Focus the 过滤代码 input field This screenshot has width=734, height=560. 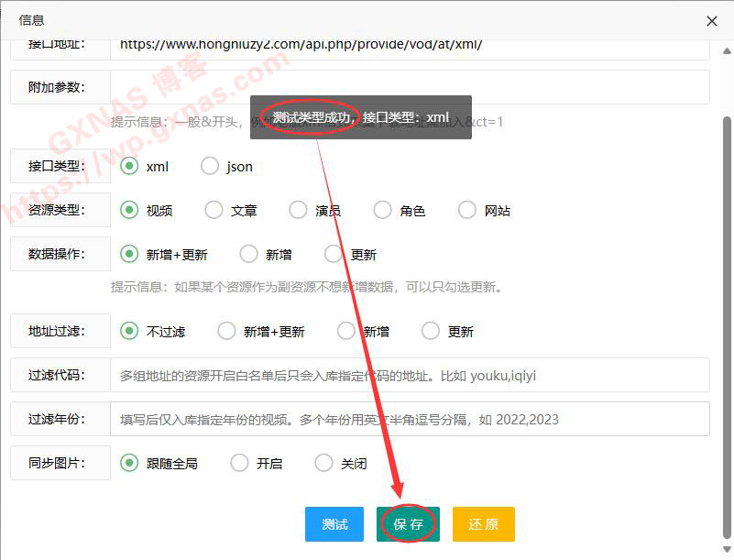coord(410,375)
